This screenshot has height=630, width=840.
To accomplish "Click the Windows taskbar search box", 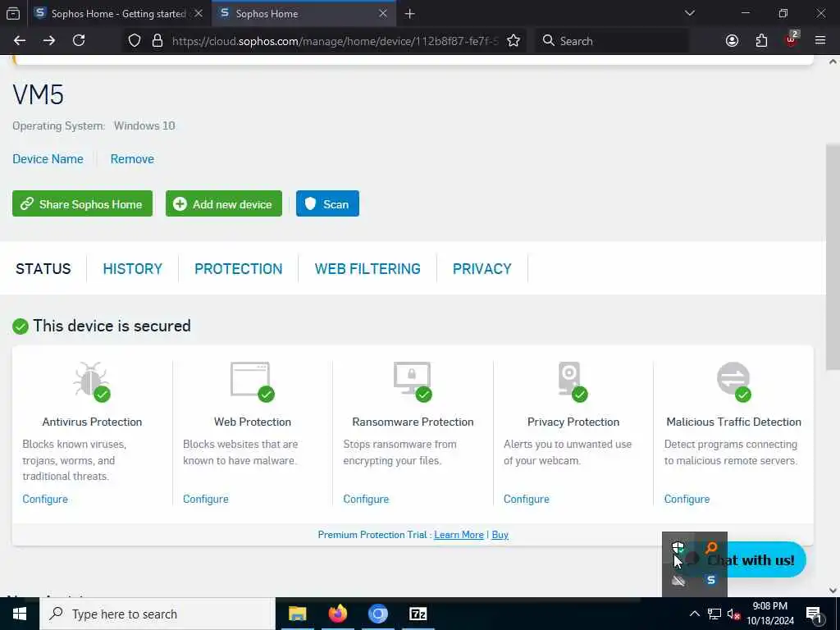I will point(157,614).
